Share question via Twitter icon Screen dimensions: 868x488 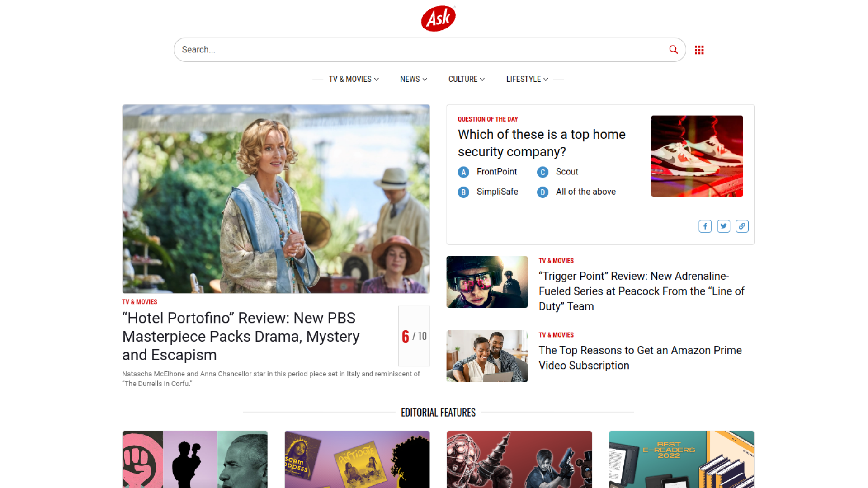coord(724,226)
